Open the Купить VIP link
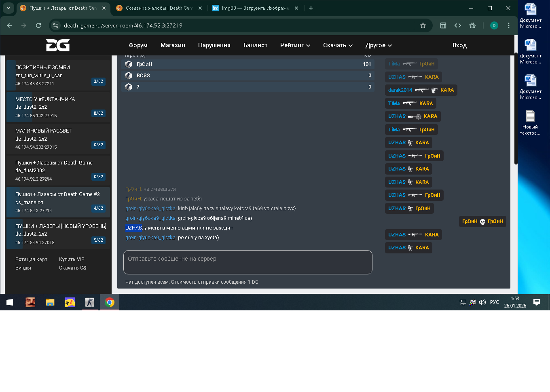The height and width of the screenshot is (392, 550). coord(72,259)
